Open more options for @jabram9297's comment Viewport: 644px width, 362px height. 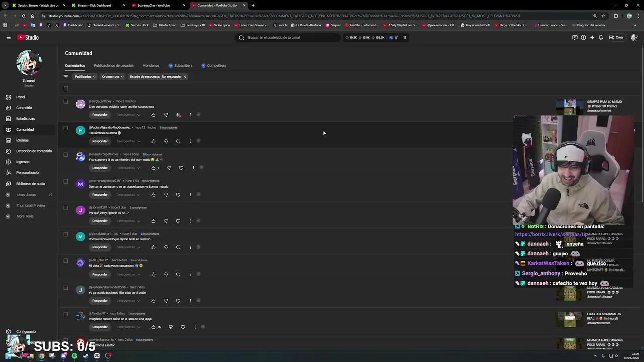click(190, 221)
